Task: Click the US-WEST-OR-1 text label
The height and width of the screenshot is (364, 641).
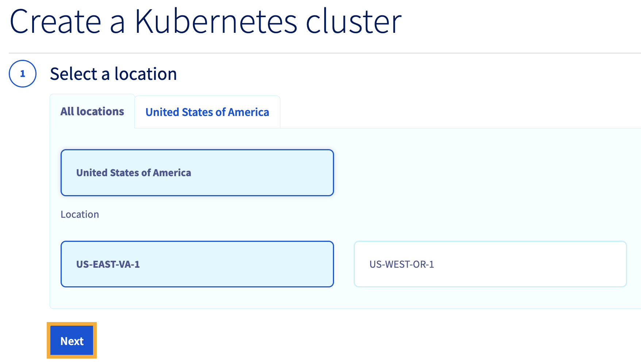Action: coord(402,264)
